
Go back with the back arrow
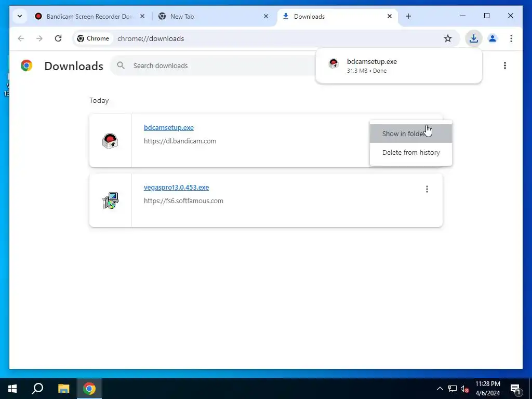tap(21, 38)
